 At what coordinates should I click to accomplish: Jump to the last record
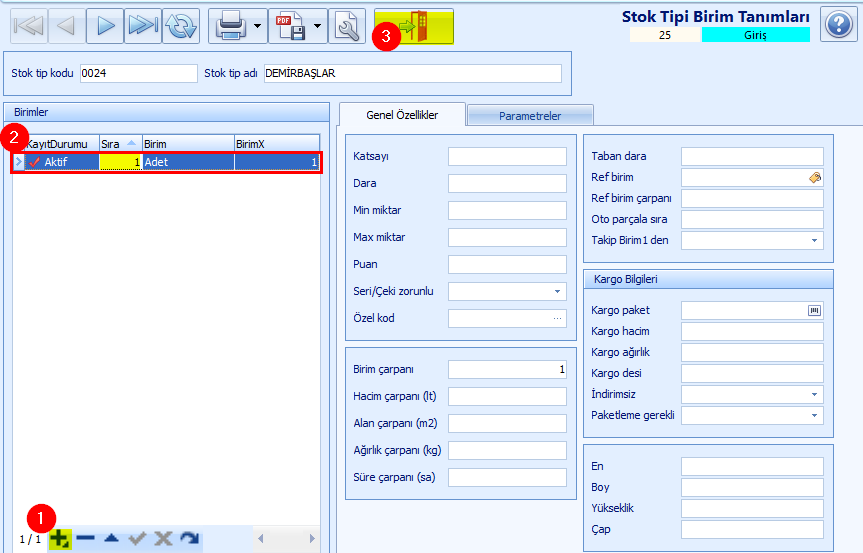[143, 27]
